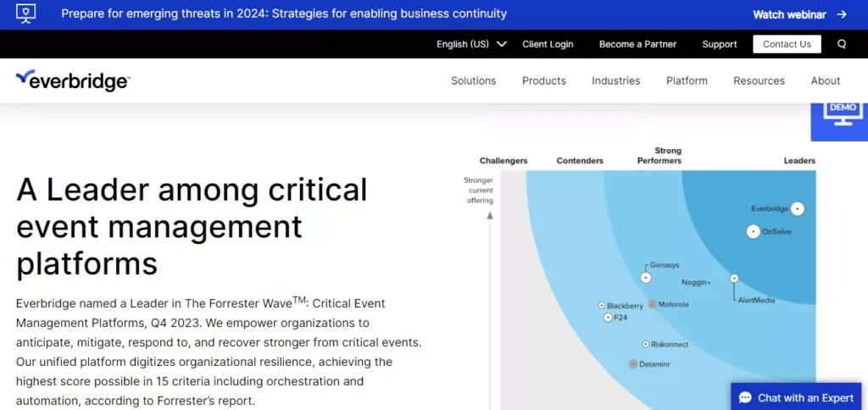Screen dimensions: 868x410
Task: Open the Platform menu
Action: [x=687, y=80]
